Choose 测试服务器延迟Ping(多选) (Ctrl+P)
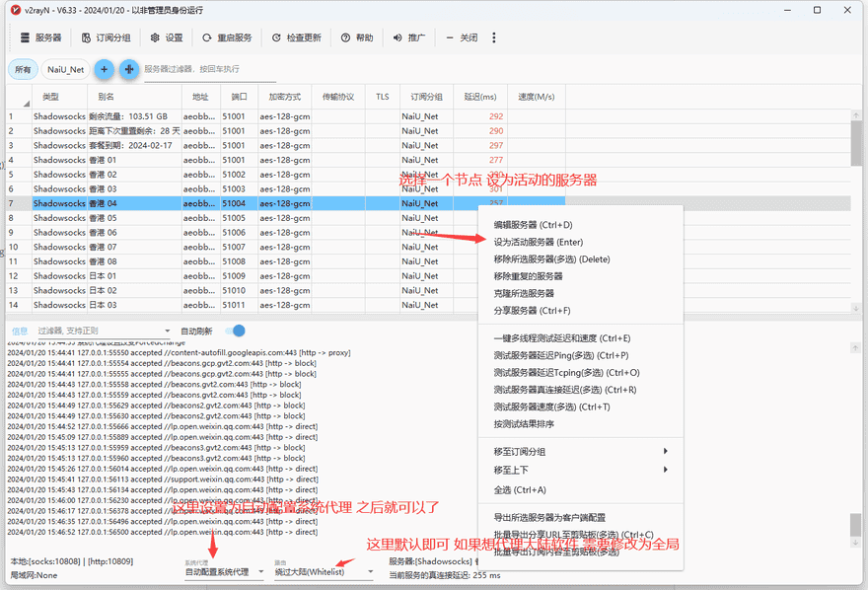The width and height of the screenshot is (868, 590). tap(581, 355)
